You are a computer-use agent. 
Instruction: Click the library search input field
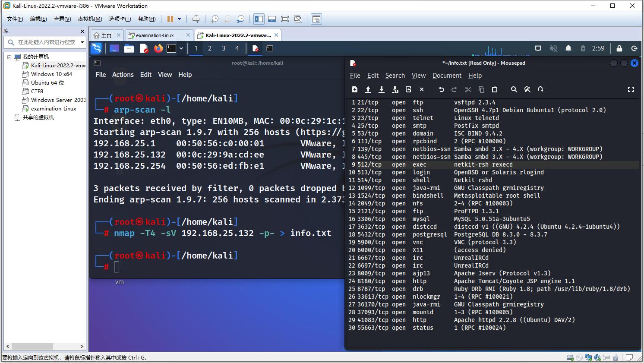click(x=46, y=42)
